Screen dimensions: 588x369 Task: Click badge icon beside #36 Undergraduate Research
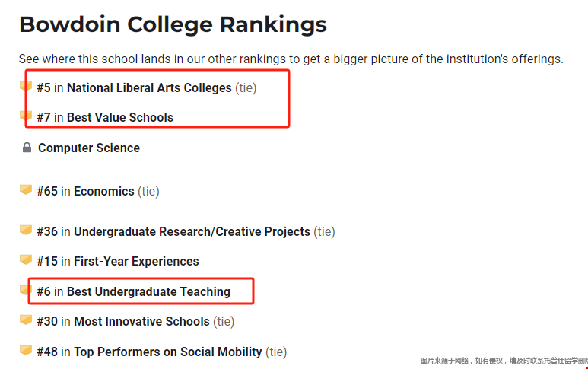[26, 230]
